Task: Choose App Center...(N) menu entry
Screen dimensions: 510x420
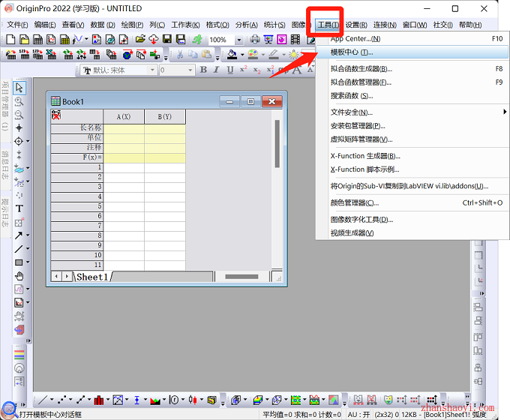Action: [x=412, y=39]
